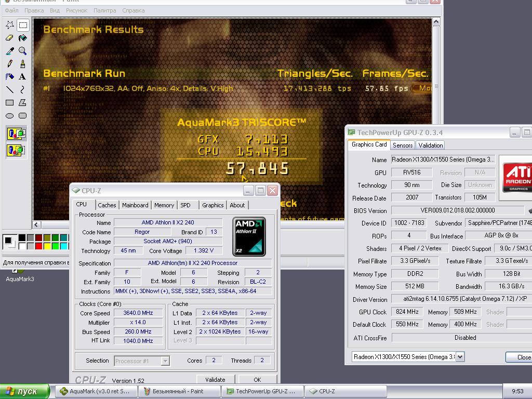Select the Ellipse shape tool

coord(10,116)
